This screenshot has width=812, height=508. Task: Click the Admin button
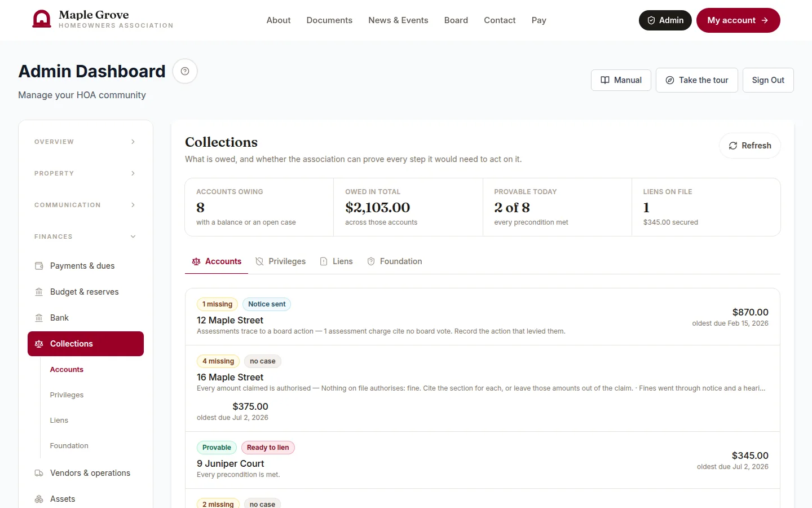pyautogui.click(x=665, y=20)
